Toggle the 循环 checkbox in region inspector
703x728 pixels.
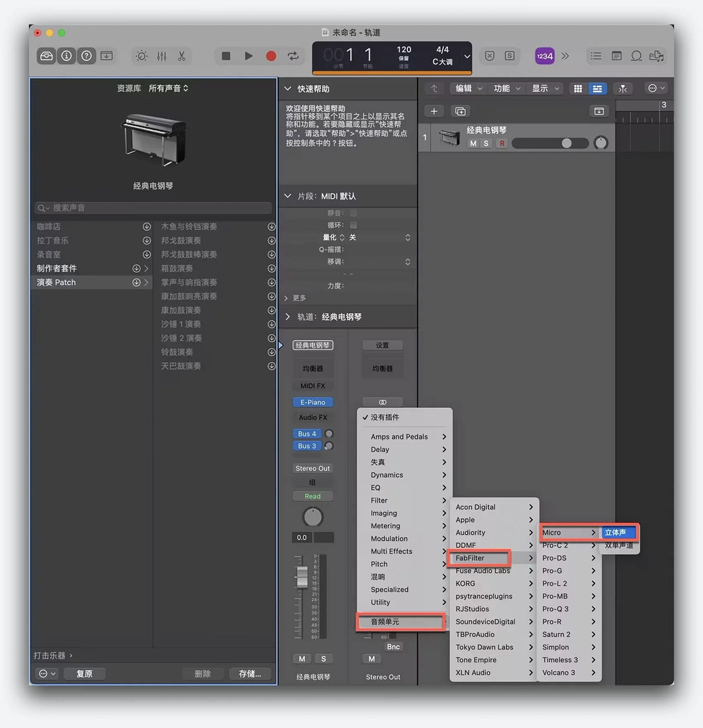coord(353,225)
